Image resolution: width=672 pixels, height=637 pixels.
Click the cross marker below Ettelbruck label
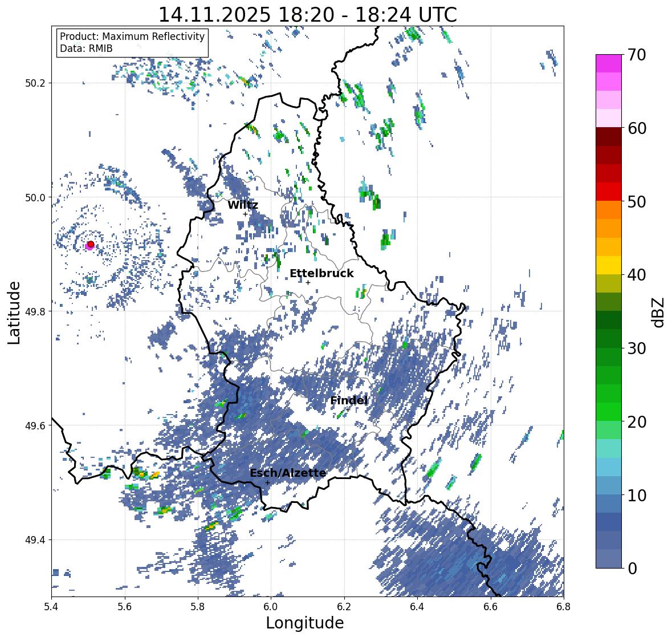click(x=308, y=282)
